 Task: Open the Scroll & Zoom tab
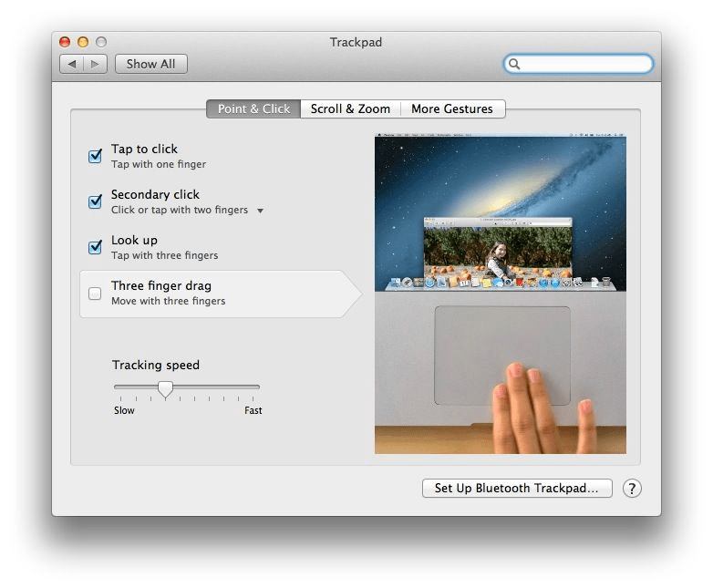350,109
